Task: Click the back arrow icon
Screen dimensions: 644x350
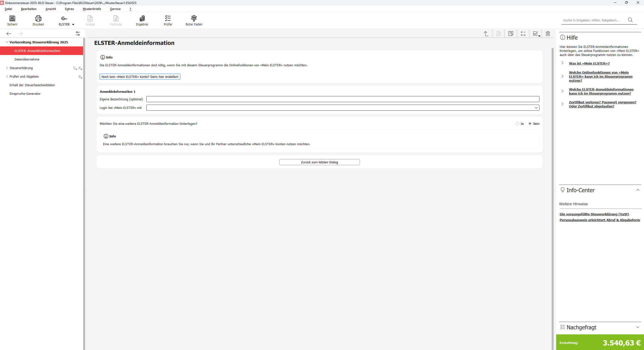Action: click(9, 34)
